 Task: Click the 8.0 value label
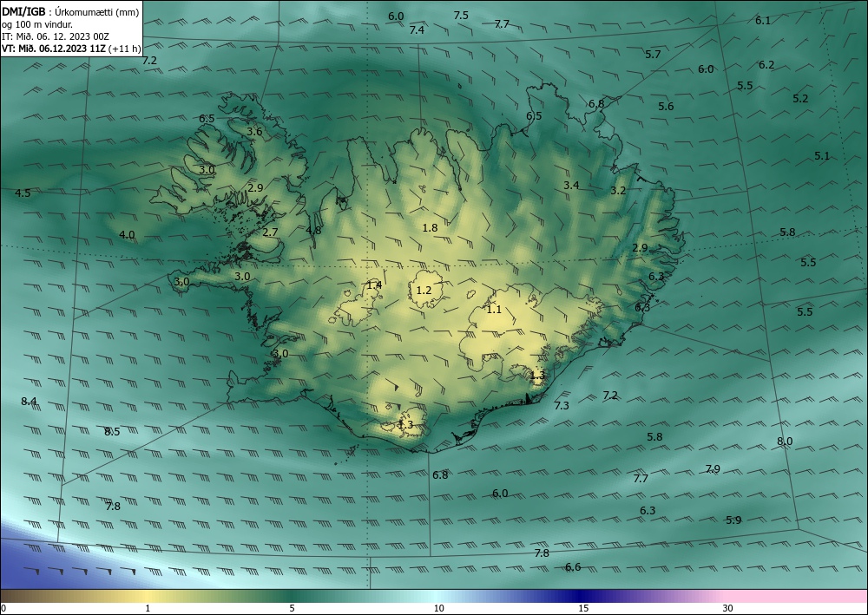(x=785, y=442)
